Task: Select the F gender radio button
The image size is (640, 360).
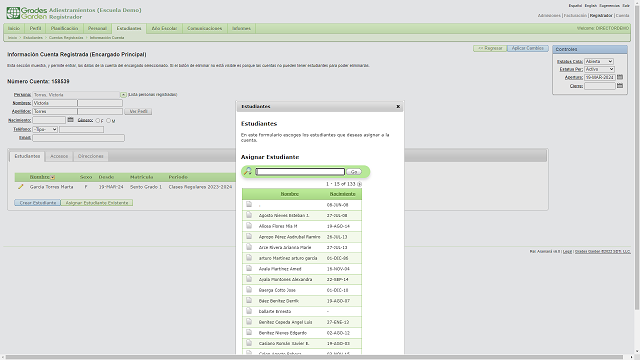Action: (x=98, y=121)
